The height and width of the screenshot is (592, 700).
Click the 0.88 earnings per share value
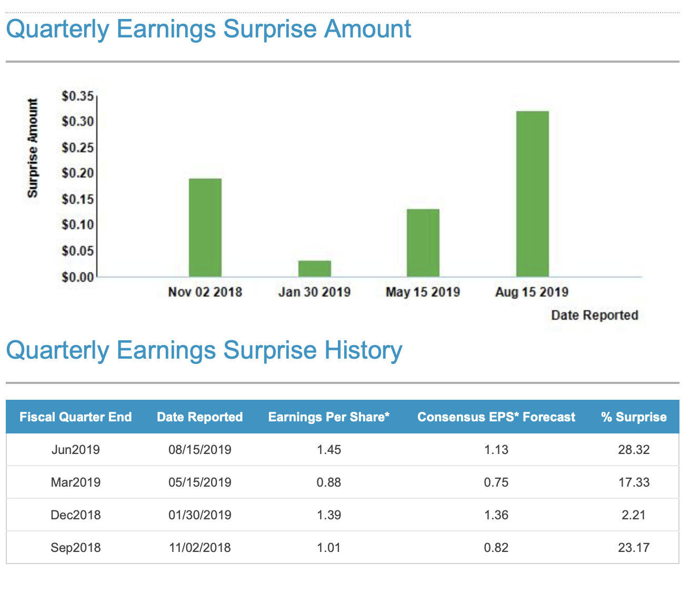329,482
